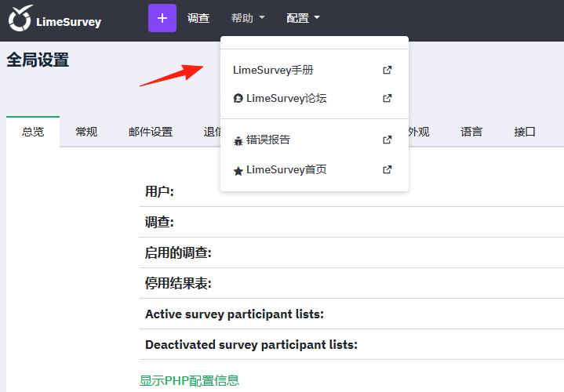Select the 总览 tab
Image resolution: width=564 pixels, height=392 pixels.
pyautogui.click(x=33, y=132)
